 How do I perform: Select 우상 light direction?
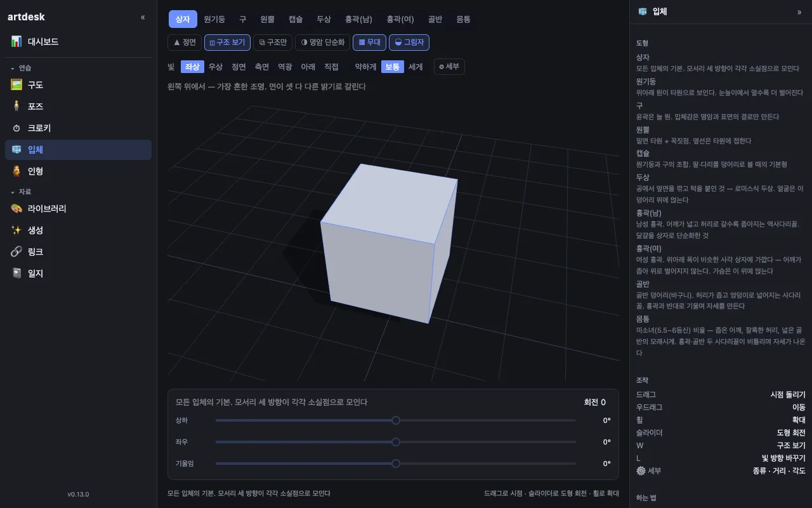[216, 67]
